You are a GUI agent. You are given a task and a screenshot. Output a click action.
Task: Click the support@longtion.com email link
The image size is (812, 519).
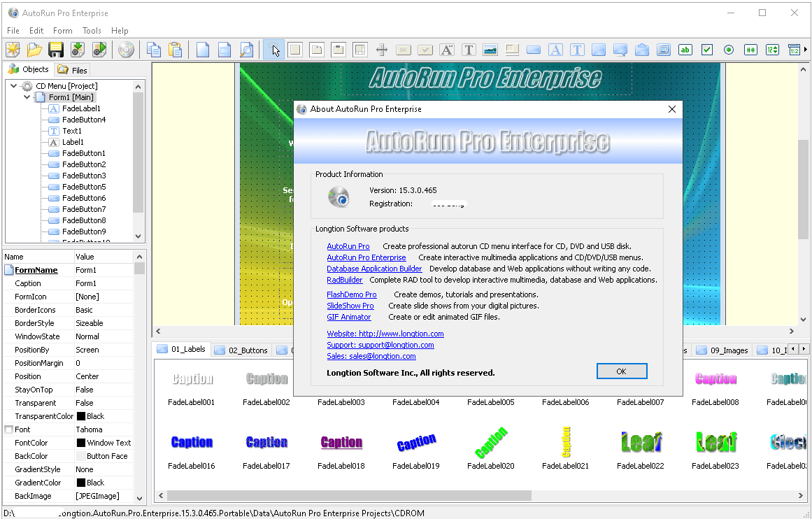point(380,345)
